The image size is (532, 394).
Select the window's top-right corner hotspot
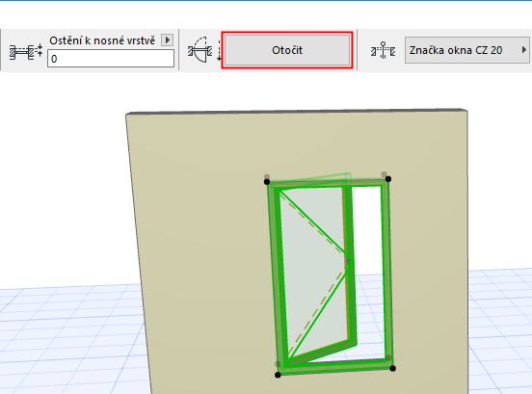point(388,178)
